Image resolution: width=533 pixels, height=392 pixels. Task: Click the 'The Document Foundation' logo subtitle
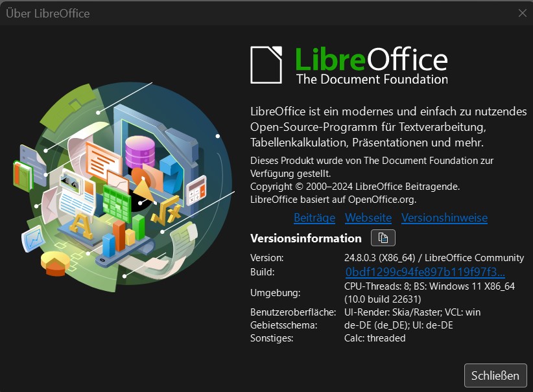[x=372, y=79]
